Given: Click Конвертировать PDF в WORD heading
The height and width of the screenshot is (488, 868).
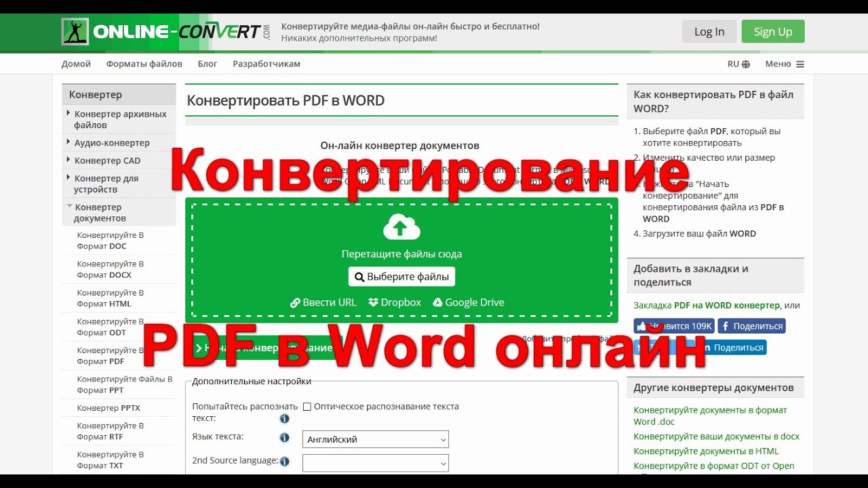Looking at the screenshot, I should click(285, 101).
